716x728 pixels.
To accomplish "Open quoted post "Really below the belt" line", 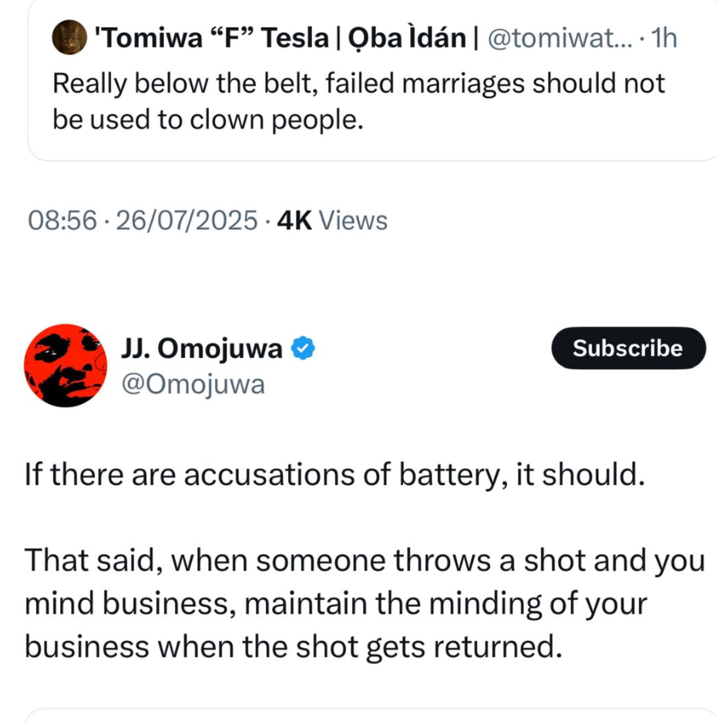I will tap(358, 83).
